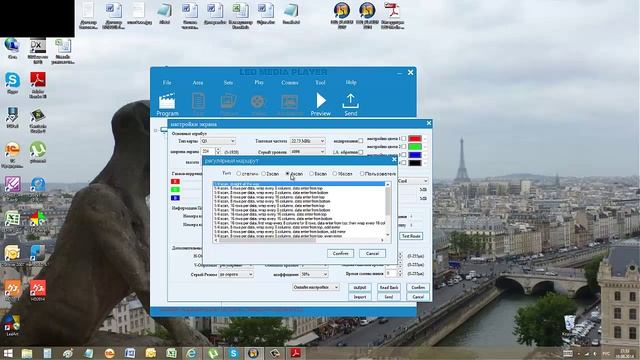
Task: Click the greyed Animation toolbar icon
Action: [289, 101]
